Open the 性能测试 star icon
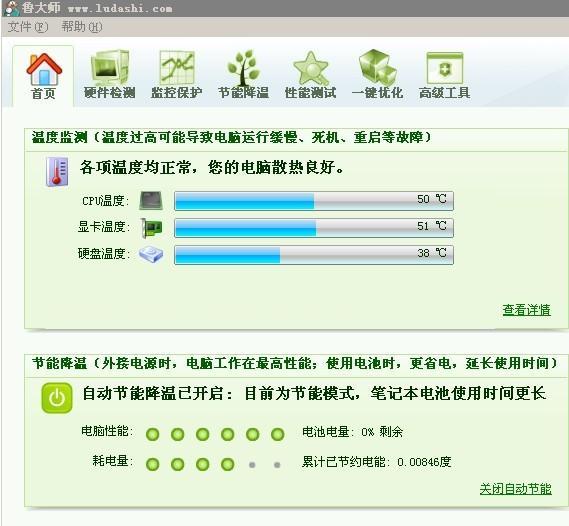The height and width of the screenshot is (526, 569). (x=311, y=68)
